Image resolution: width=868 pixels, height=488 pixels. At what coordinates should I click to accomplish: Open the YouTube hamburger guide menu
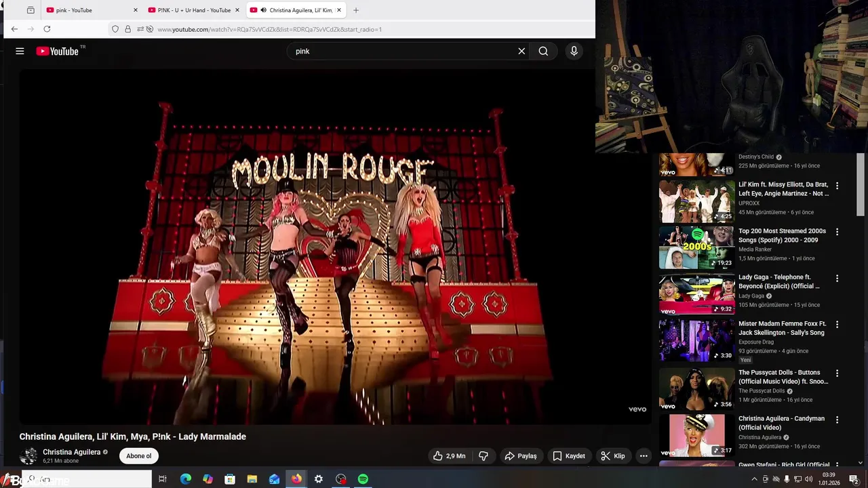pos(20,51)
